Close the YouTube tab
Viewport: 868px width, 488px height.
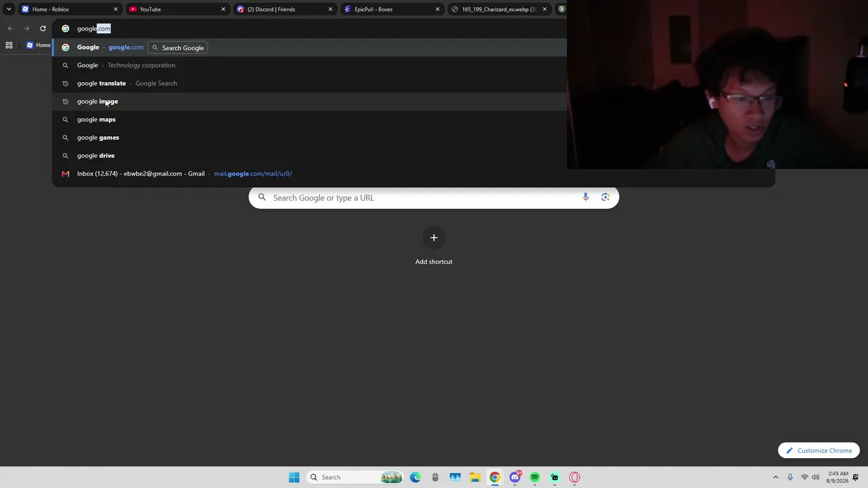point(223,9)
